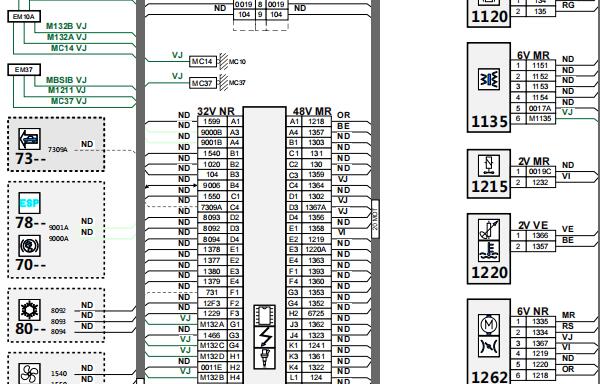
Task: Click the vertical 20 MO1 connector tag
Action: (375, 219)
